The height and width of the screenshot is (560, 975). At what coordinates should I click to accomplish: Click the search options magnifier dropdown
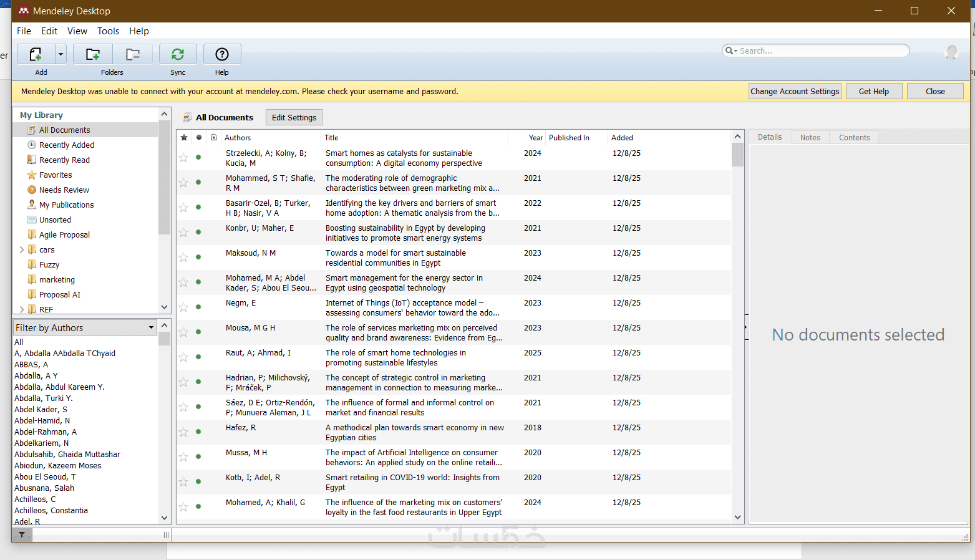(x=730, y=51)
